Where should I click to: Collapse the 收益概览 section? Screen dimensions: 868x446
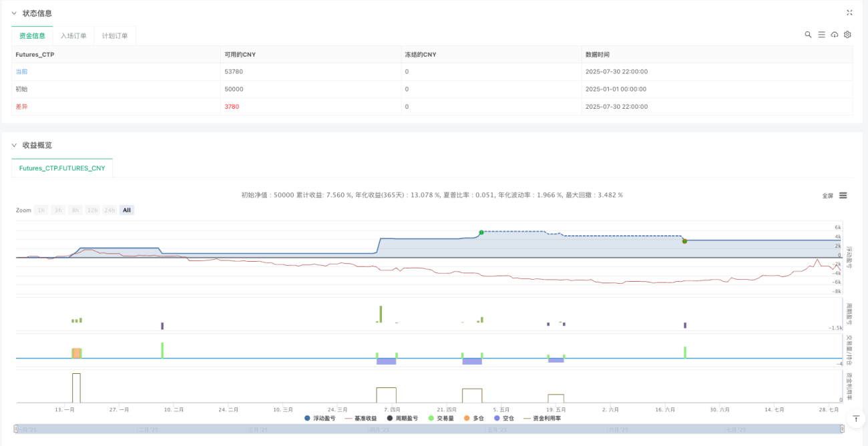(x=14, y=145)
